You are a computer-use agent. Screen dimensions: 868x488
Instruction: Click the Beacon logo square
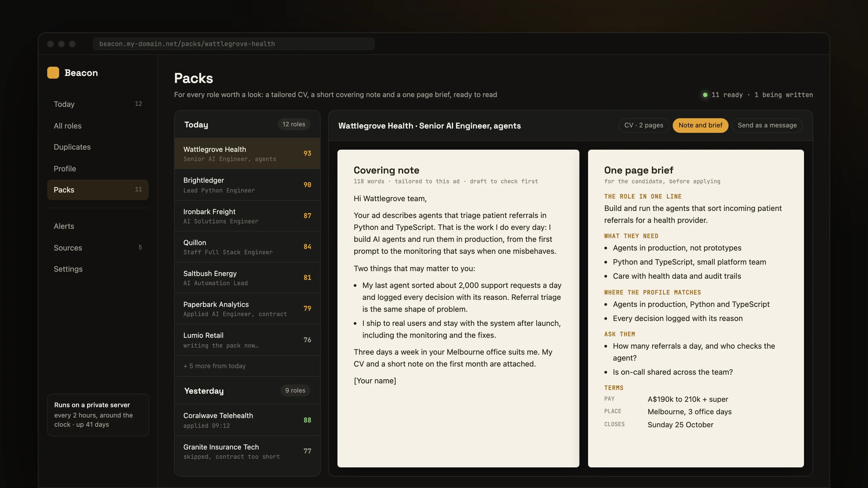click(53, 72)
